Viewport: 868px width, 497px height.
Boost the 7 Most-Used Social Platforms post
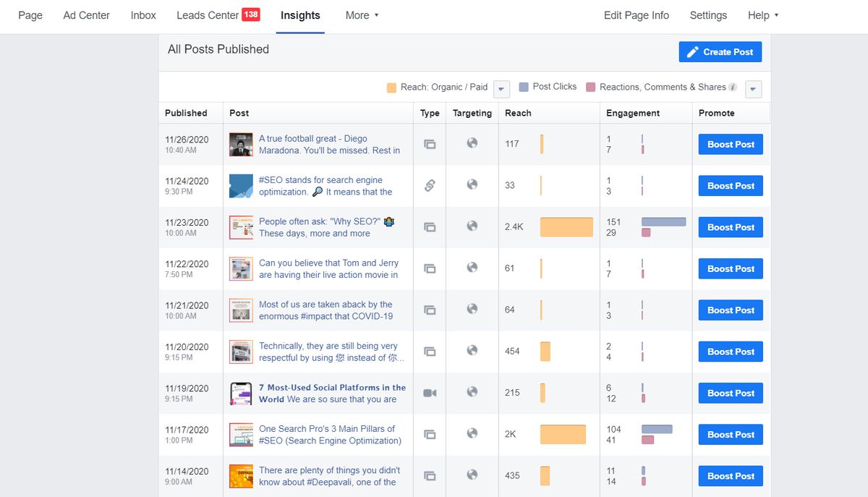point(731,393)
